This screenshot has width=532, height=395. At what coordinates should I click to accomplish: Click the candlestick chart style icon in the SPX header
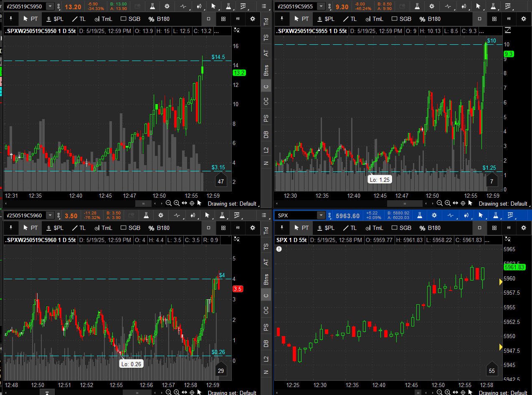465,215
